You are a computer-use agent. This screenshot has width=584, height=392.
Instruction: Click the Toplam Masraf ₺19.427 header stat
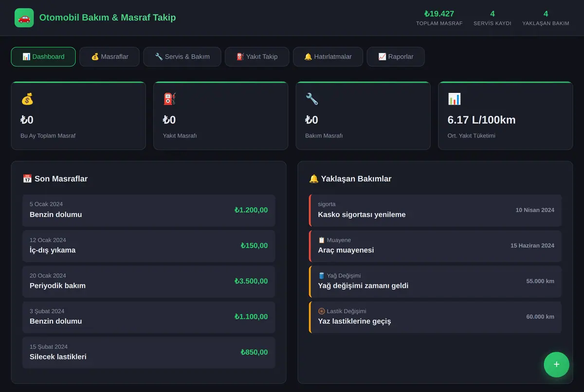point(439,18)
